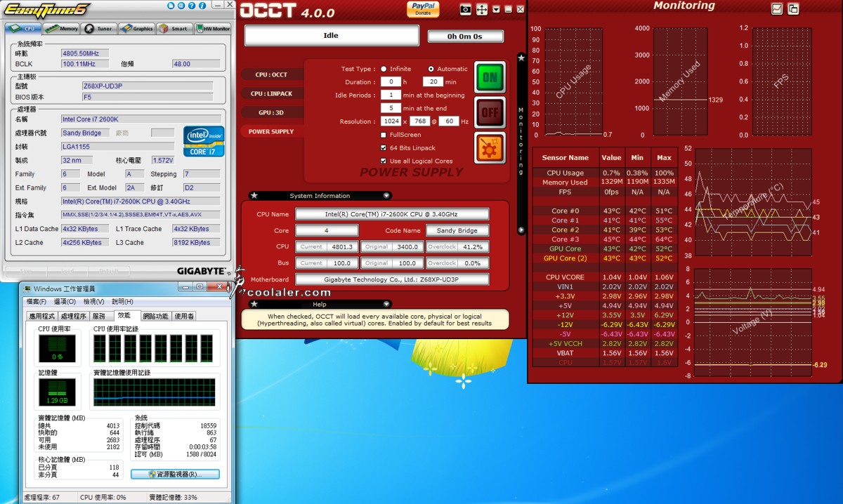Open the EasyTune6 HW Monitor tab
Screen dimensions: 843x504
pos(213,29)
